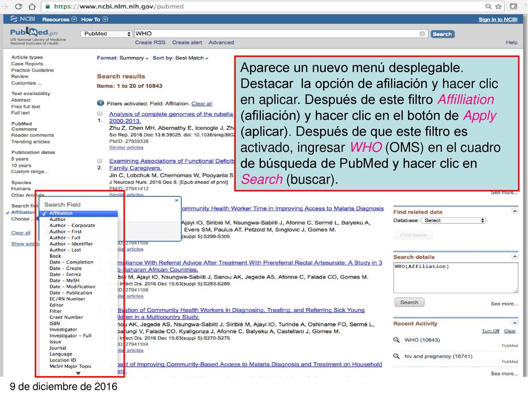Click the blue info icon beside Filters activated
Viewport: 532px width, 399px height.
coord(100,103)
